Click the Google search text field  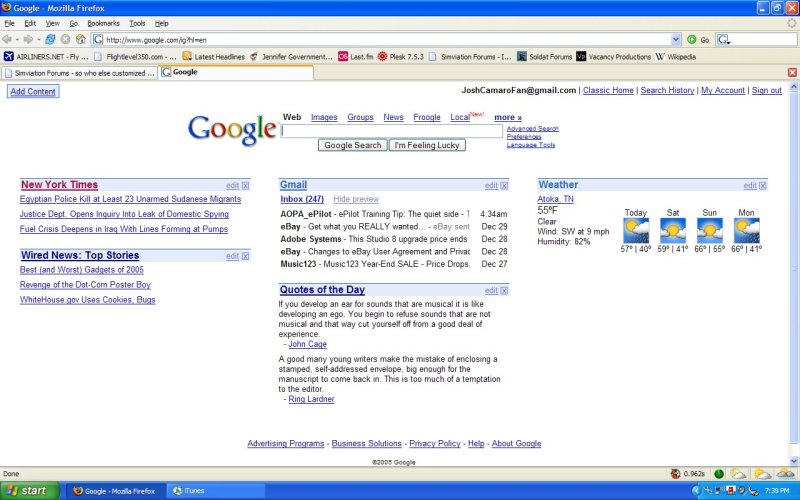(x=391, y=131)
